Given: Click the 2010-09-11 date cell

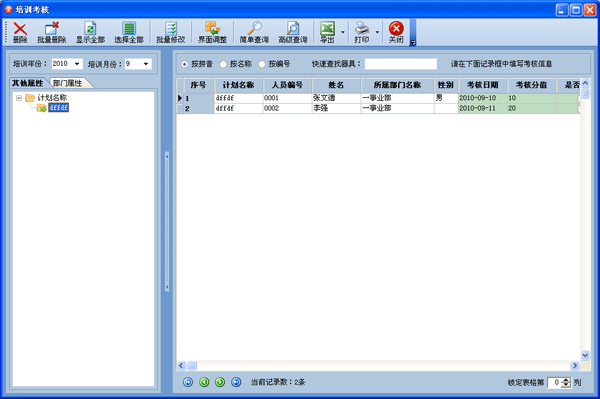Looking at the screenshot, I should (483, 109).
